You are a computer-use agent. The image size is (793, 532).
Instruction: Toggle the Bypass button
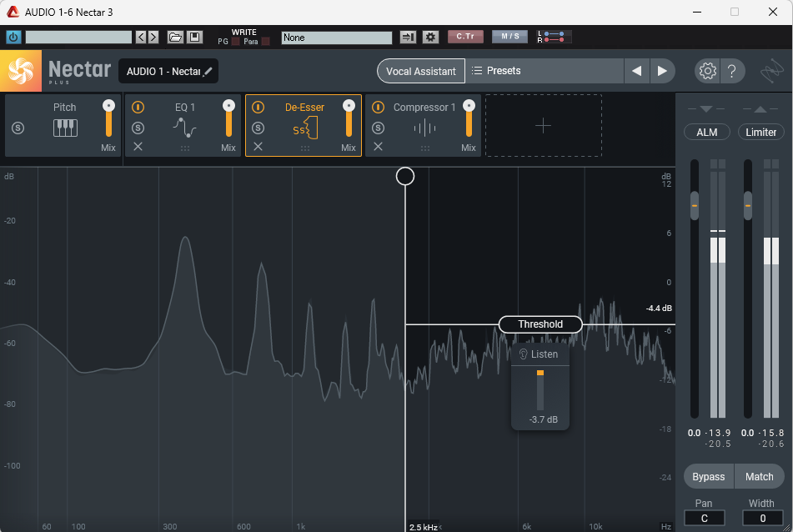tap(709, 476)
